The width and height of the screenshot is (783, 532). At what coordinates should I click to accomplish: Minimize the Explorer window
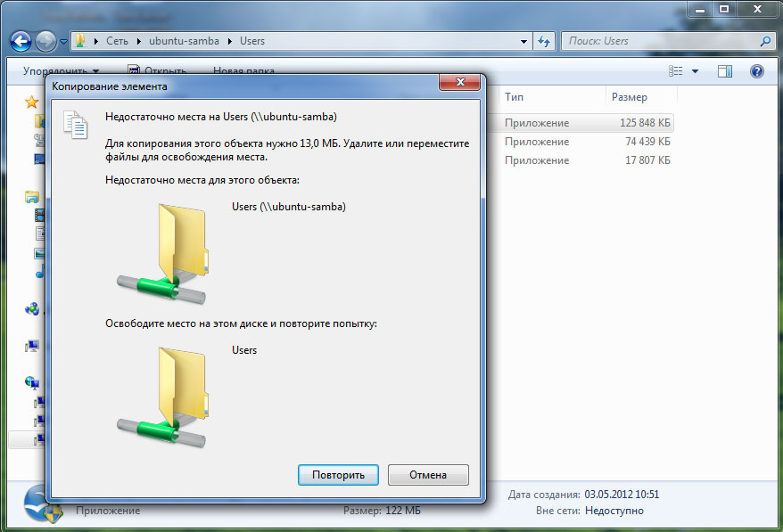click(700, 9)
